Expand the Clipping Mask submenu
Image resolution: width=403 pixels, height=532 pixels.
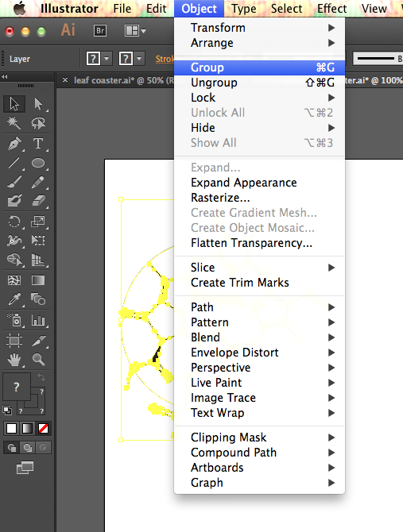(259, 438)
